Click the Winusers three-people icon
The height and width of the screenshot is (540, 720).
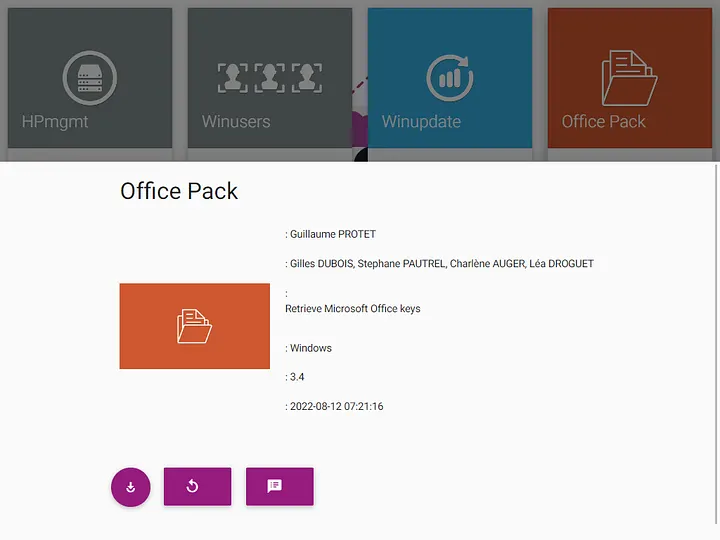click(x=270, y=78)
